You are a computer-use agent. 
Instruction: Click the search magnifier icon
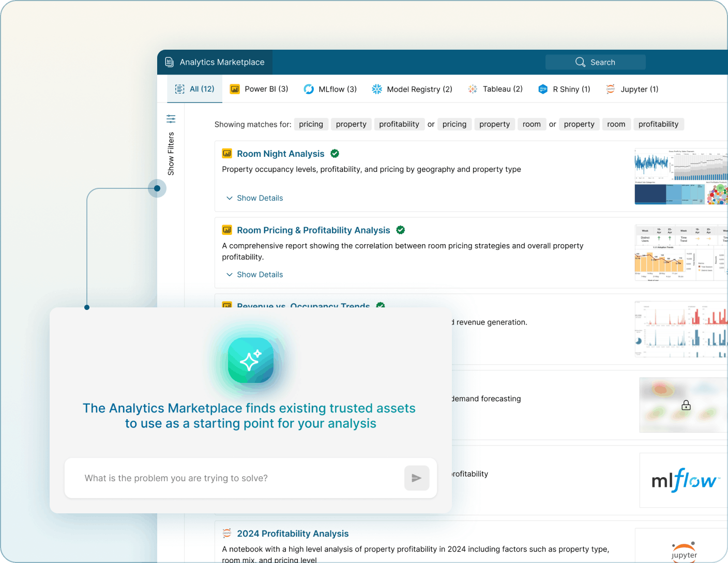tap(580, 62)
